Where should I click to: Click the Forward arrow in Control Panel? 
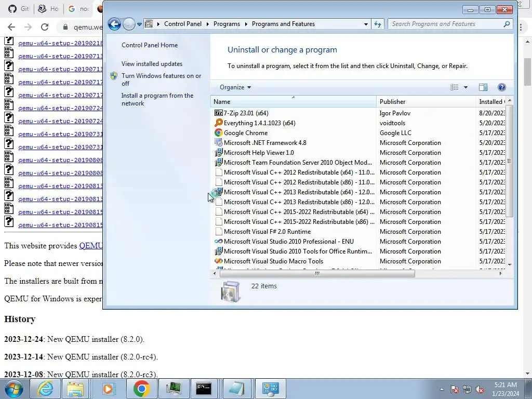tap(129, 24)
